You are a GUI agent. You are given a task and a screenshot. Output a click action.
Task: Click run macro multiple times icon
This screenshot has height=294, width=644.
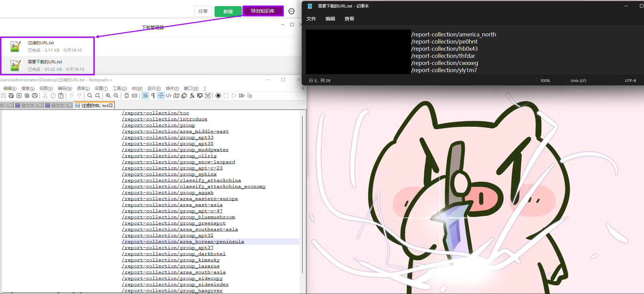point(242,96)
